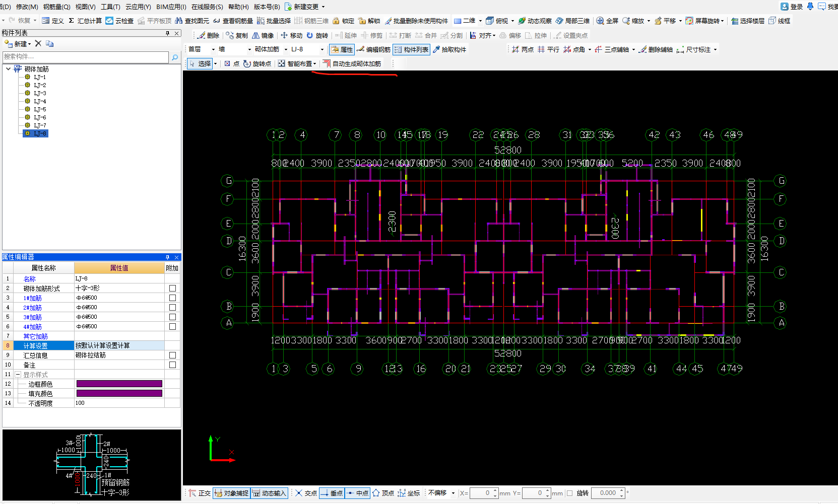This screenshot has width=838, height=504.
Task: Click 局部三维 view icon
Action: tap(559, 21)
